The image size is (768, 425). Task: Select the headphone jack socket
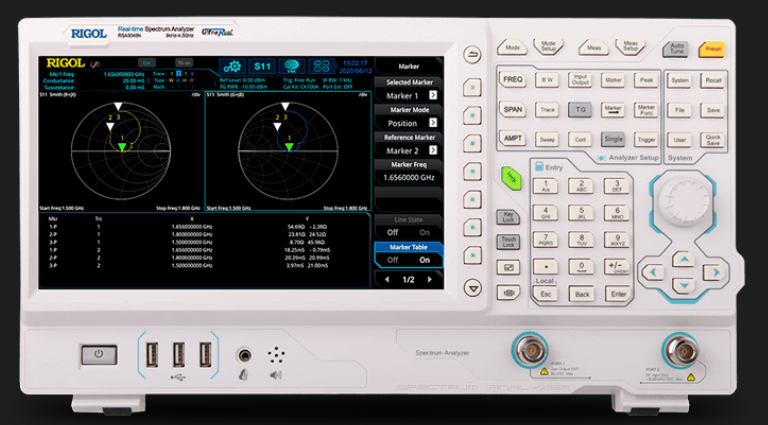click(244, 355)
